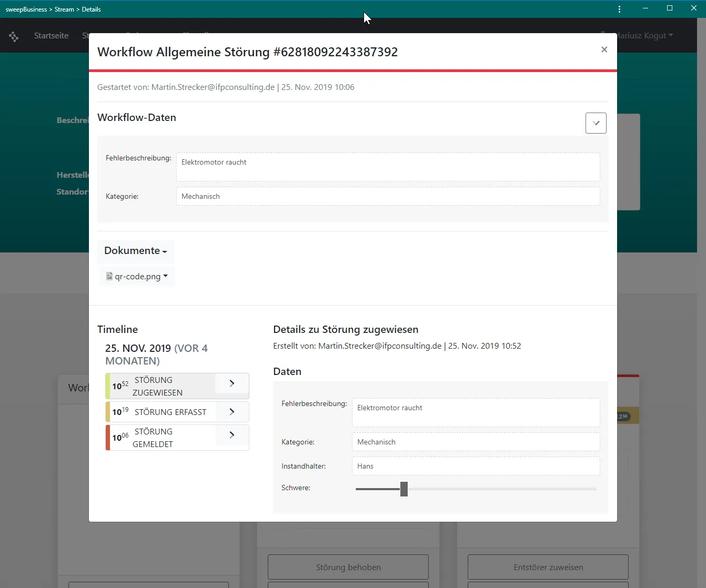Expand the STÖRUNG ZUGEWIESEN timeline entry chevron
This screenshot has height=588, width=706.
pyautogui.click(x=231, y=384)
